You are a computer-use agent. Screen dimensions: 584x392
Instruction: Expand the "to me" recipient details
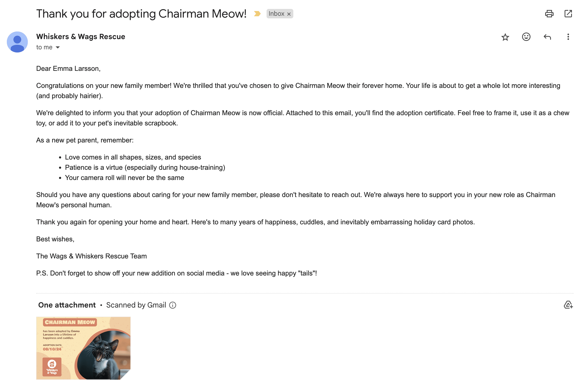(58, 47)
